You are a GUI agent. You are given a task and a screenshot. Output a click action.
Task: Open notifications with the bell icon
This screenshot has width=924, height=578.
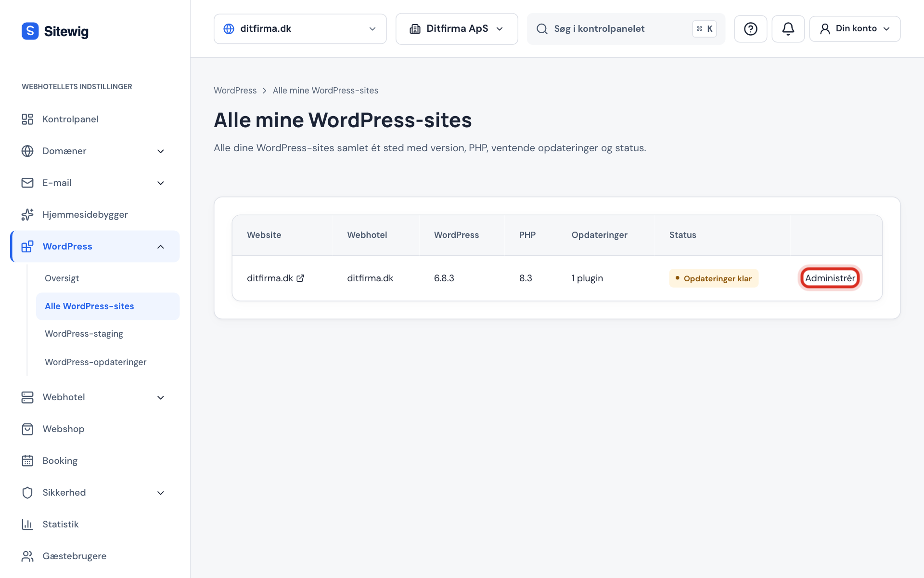tap(788, 29)
